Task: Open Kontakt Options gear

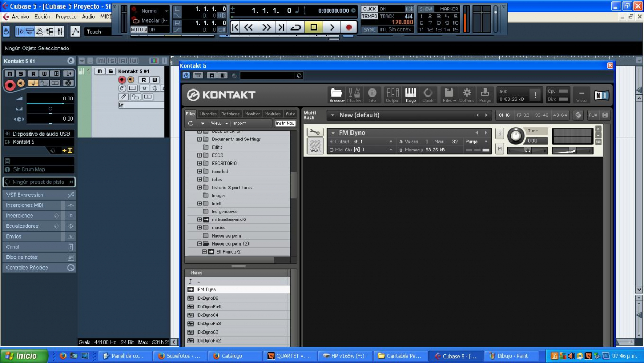Action: pos(467,95)
